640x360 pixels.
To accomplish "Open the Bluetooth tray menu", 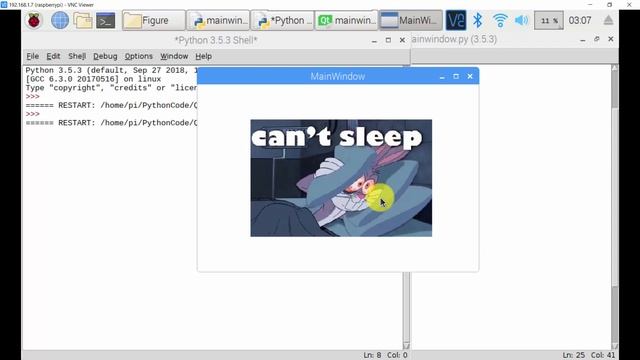I will (478, 20).
